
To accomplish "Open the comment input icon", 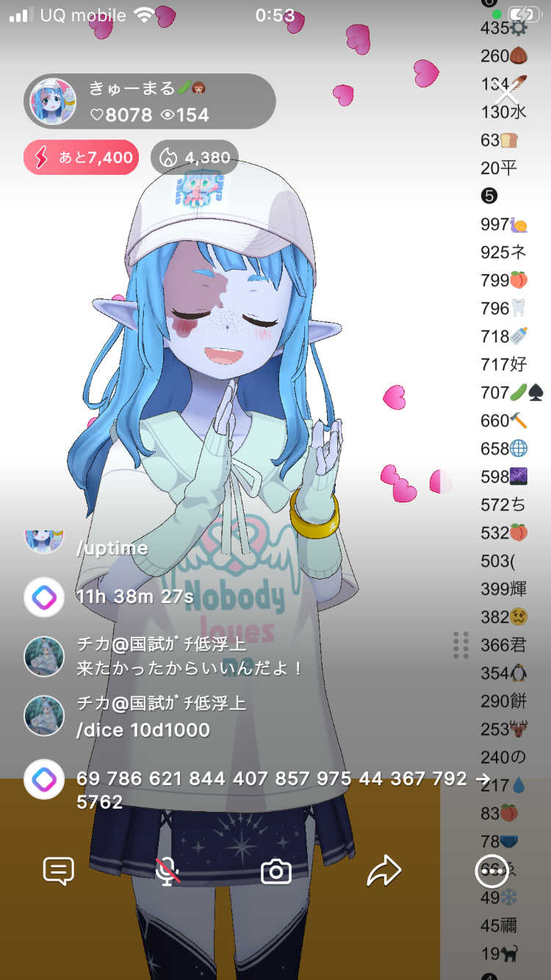I will pyautogui.click(x=59, y=871).
